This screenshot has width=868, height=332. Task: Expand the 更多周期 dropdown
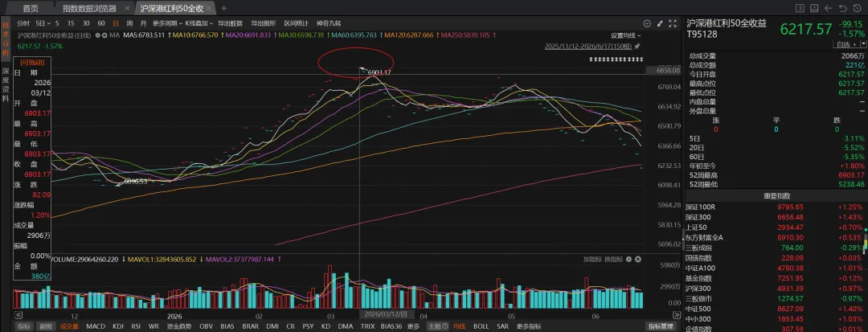(166, 24)
